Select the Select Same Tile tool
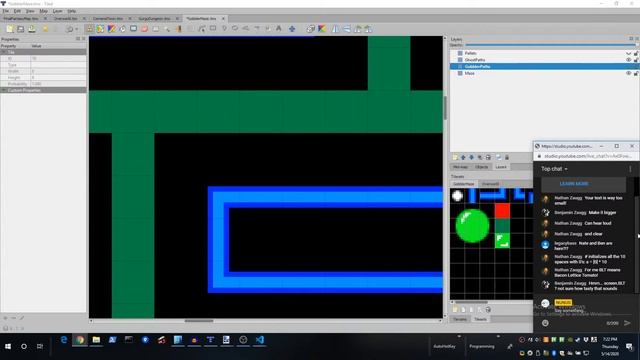The image size is (640, 360). (x=178, y=29)
